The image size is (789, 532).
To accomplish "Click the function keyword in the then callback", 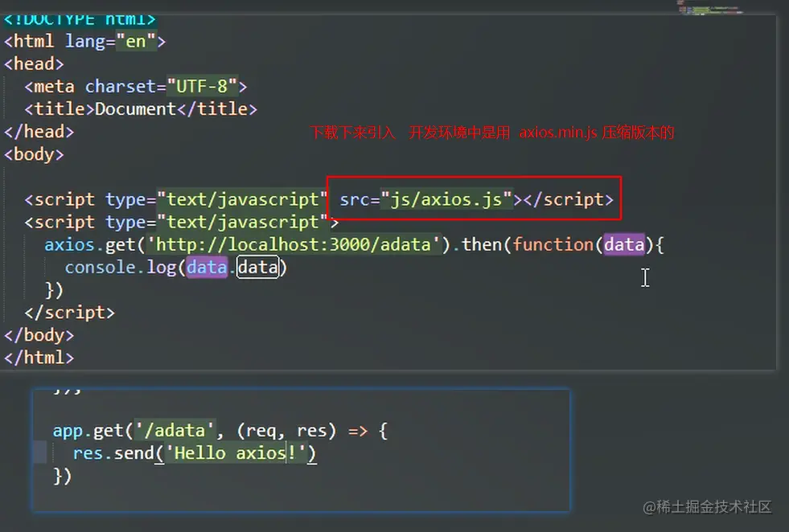I will [553, 245].
